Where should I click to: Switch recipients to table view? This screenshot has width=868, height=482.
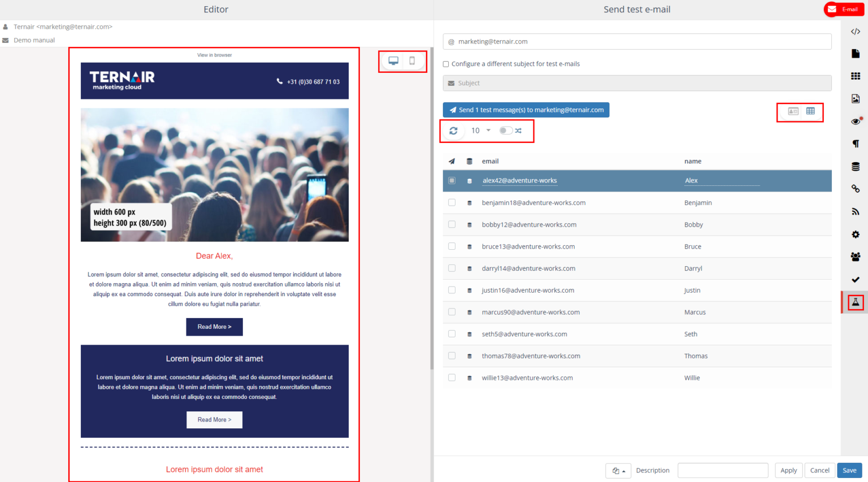[810, 111]
